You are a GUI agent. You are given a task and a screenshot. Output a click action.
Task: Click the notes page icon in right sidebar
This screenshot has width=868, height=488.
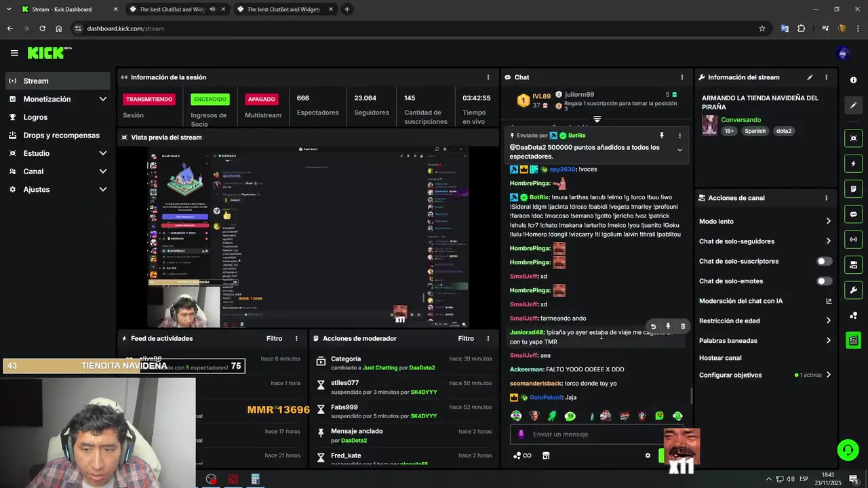coord(853,188)
